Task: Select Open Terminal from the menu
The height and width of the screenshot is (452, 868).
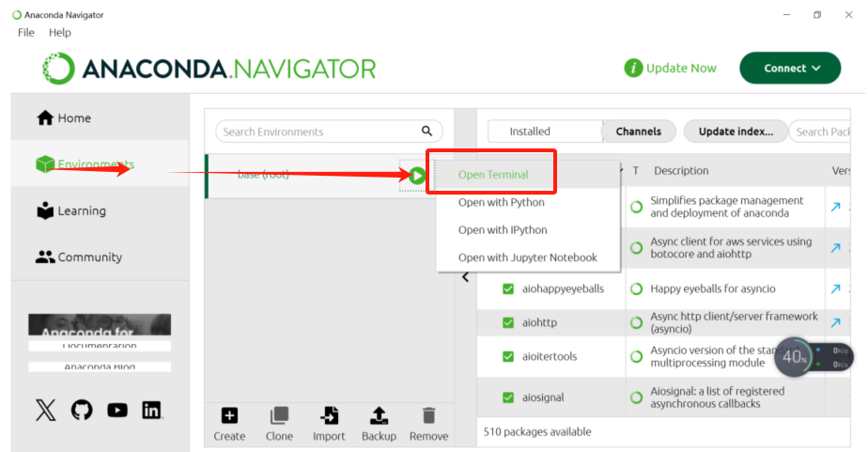Action: (492, 175)
